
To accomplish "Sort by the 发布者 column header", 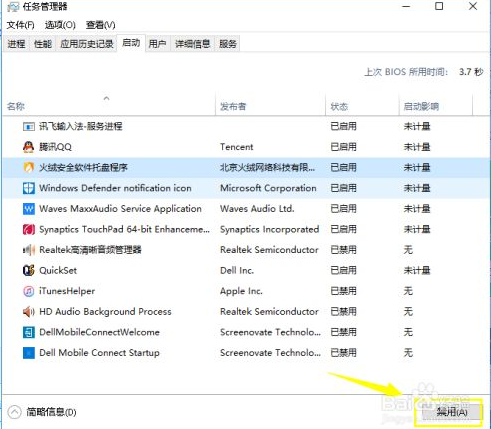I will point(233,107).
